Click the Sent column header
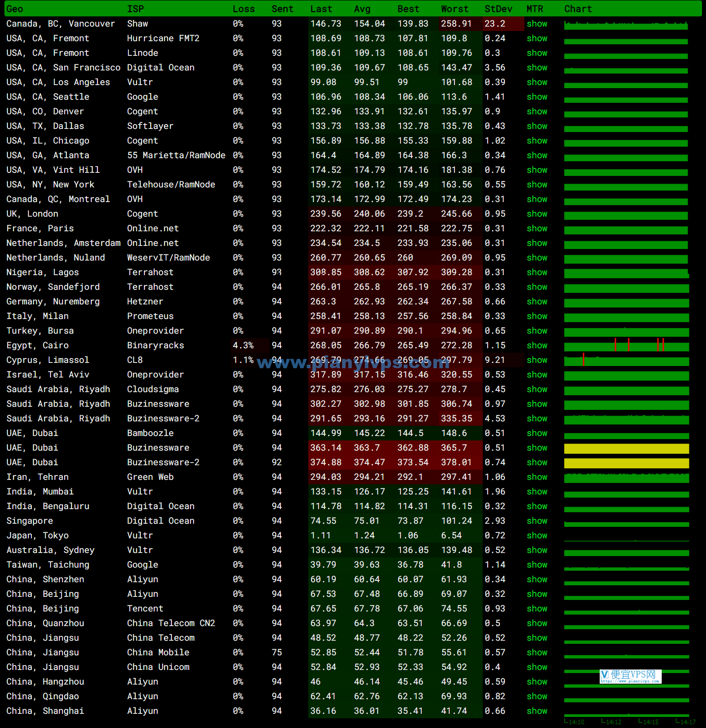The height and width of the screenshot is (728, 706). 283,9
